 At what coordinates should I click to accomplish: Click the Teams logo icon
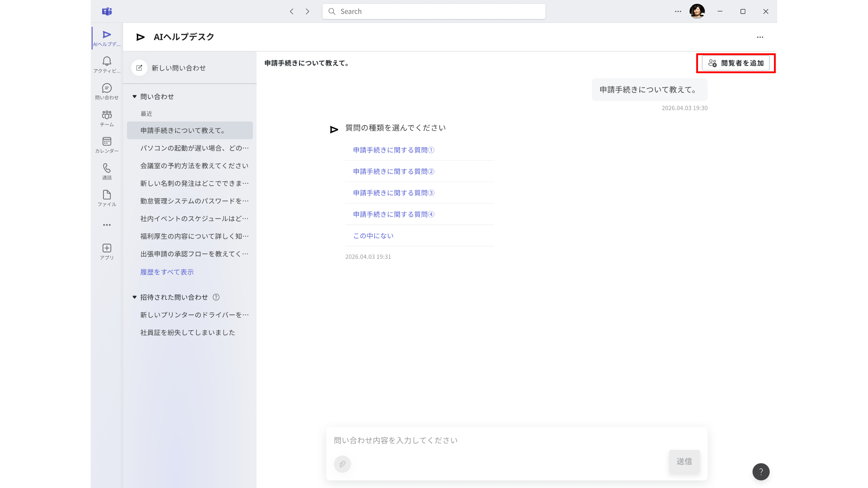[x=107, y=11]
